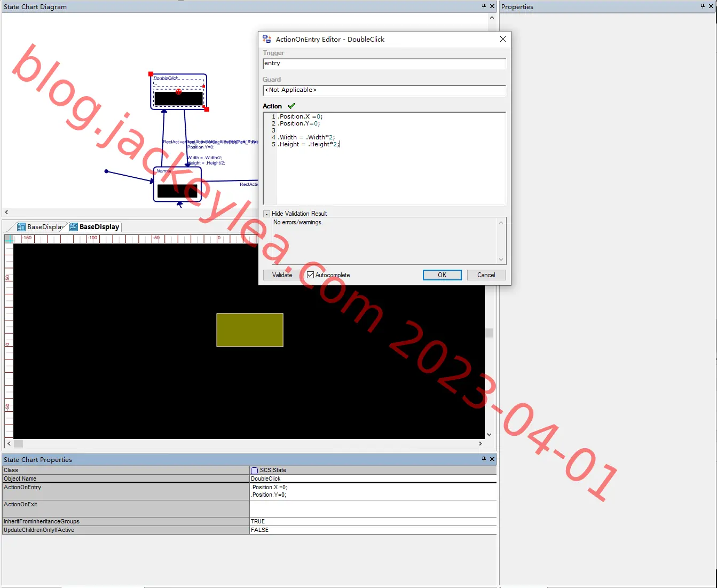Screen dimensions: 717x588
Task: Click the Validate button
Action: [282, 275]
